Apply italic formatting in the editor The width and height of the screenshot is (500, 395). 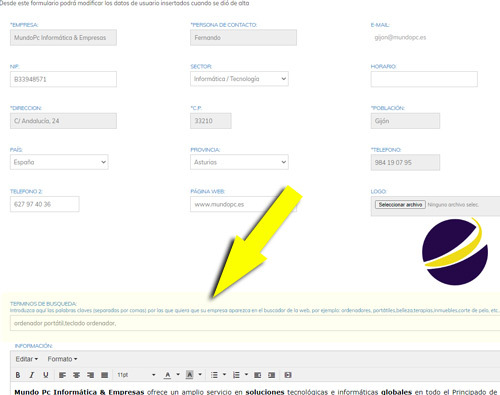[x=32, y=375]
